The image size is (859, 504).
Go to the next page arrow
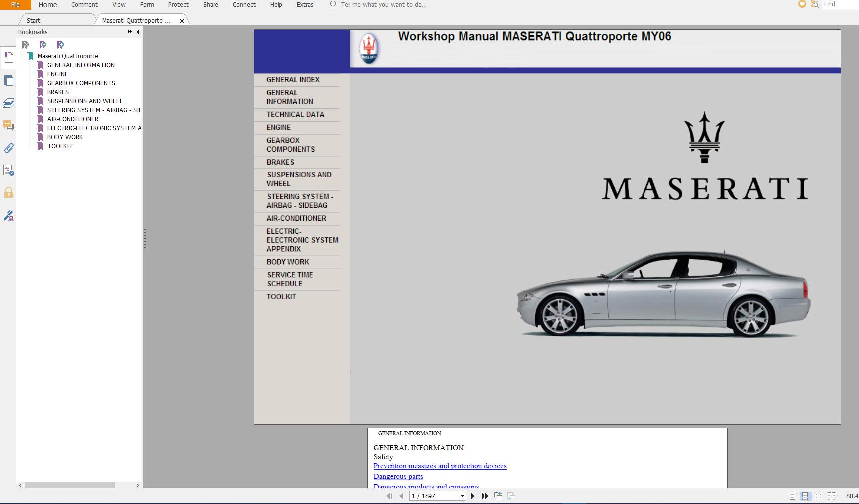473,496
